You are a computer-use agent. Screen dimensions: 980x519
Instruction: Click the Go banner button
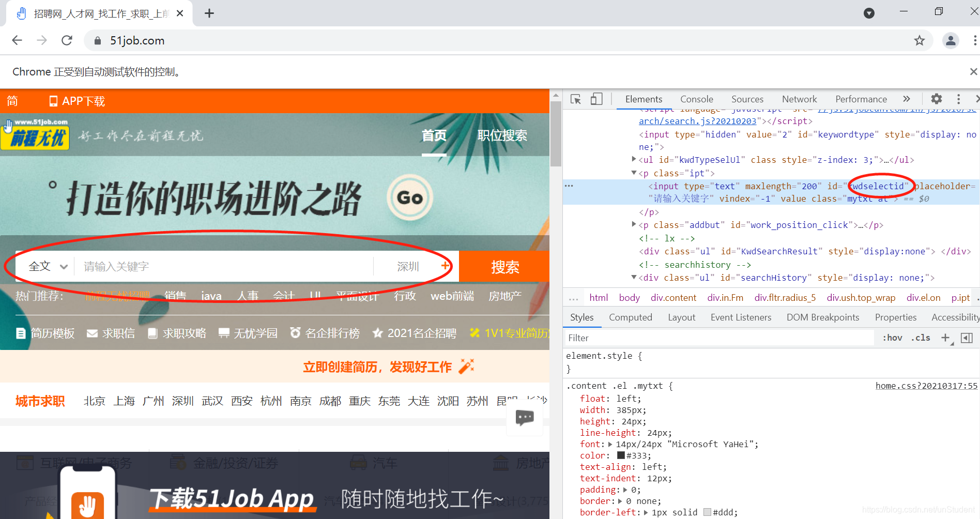click(410, 197)
